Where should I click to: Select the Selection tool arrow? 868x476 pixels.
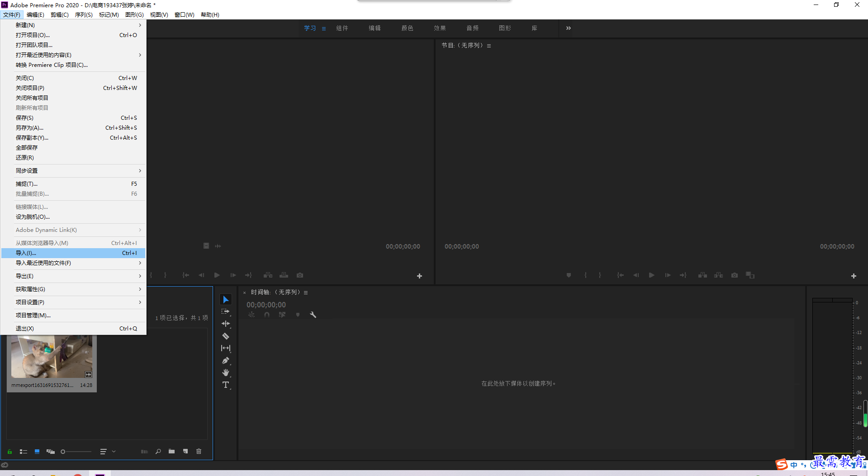point(226,300)
